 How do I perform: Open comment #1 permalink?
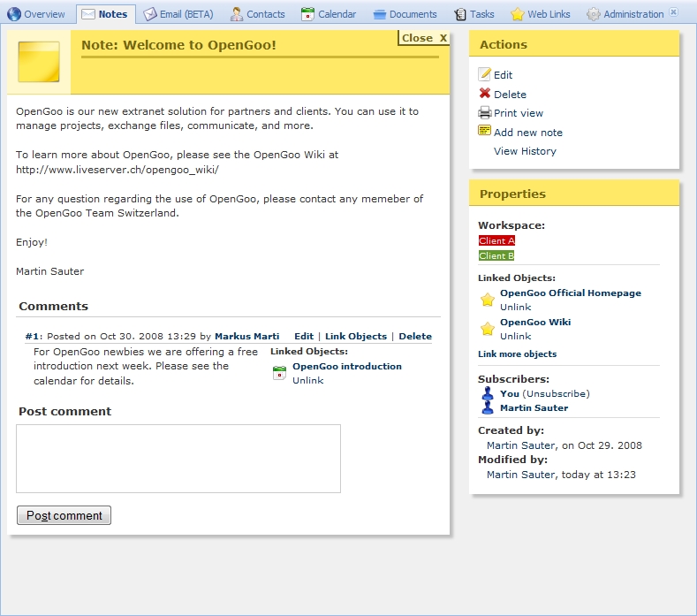point(32,336)
